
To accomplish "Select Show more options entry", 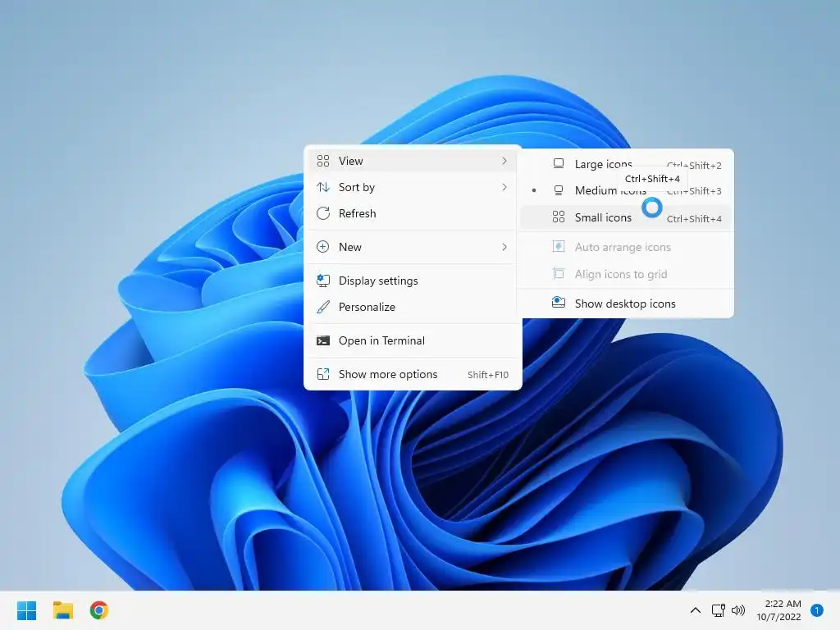I will [x=412, y=374].
